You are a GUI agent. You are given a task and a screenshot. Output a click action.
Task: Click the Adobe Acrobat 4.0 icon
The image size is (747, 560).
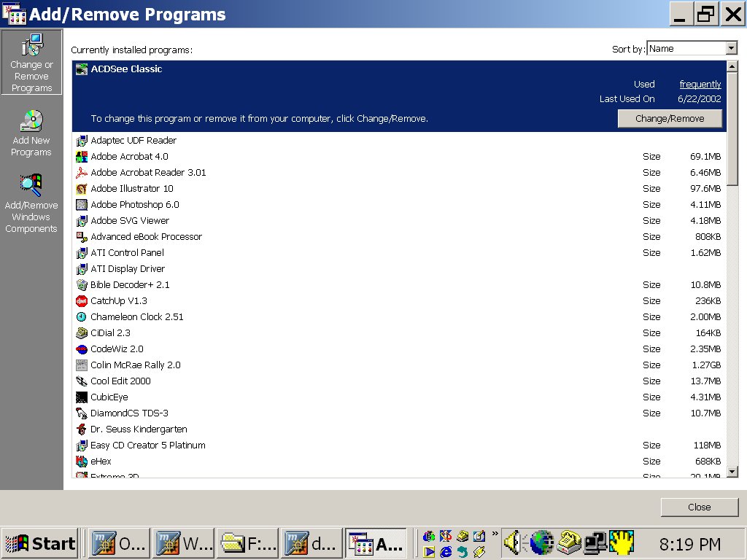point(82,157)
